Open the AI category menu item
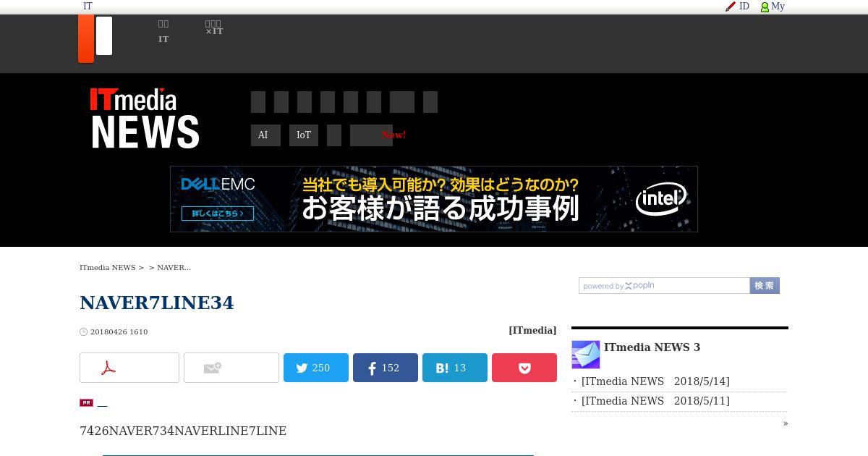The width and height of the screenshot is (868, 456). (265, 135)
